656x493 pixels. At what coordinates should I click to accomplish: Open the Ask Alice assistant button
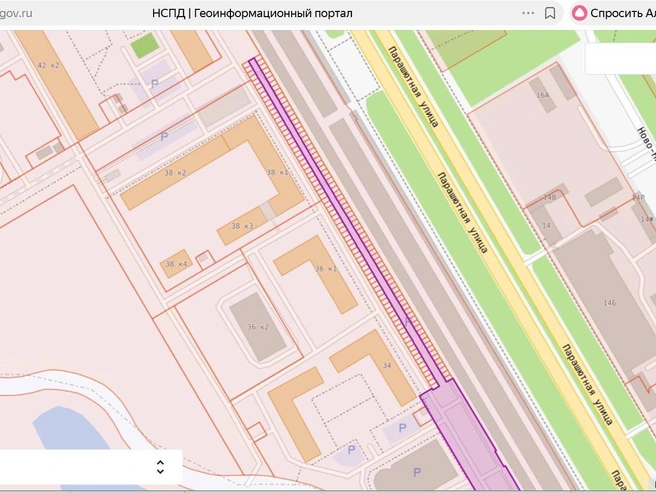coord(614,13)
